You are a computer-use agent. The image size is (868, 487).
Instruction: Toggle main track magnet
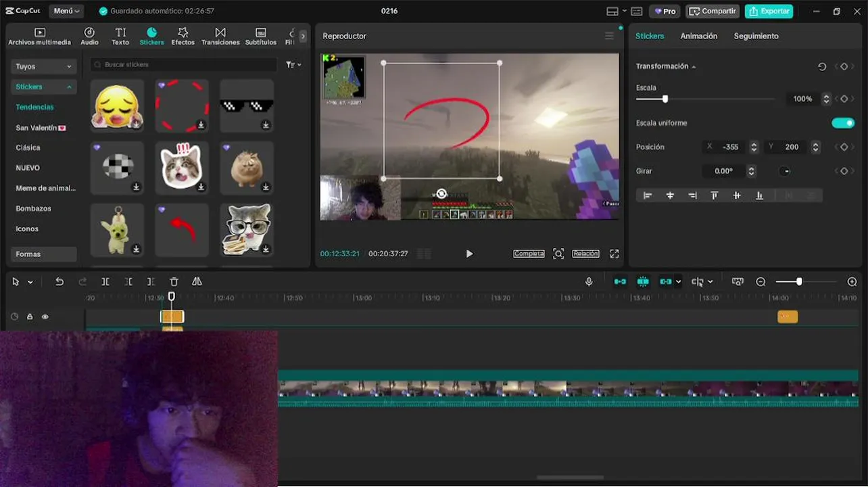pyautogui.click(x=620, y=281)
